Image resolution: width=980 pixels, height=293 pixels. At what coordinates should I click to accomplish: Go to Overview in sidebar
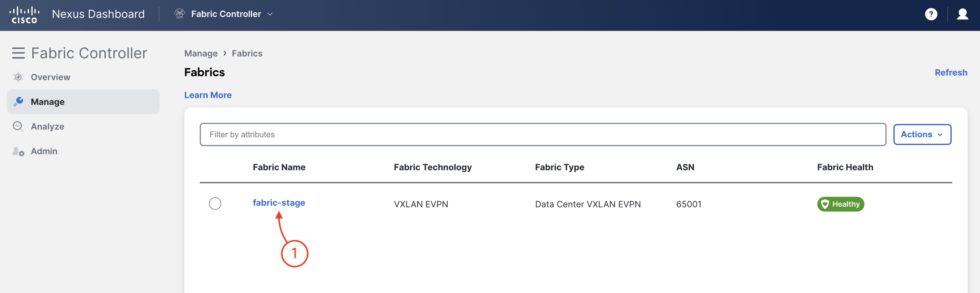50,77
